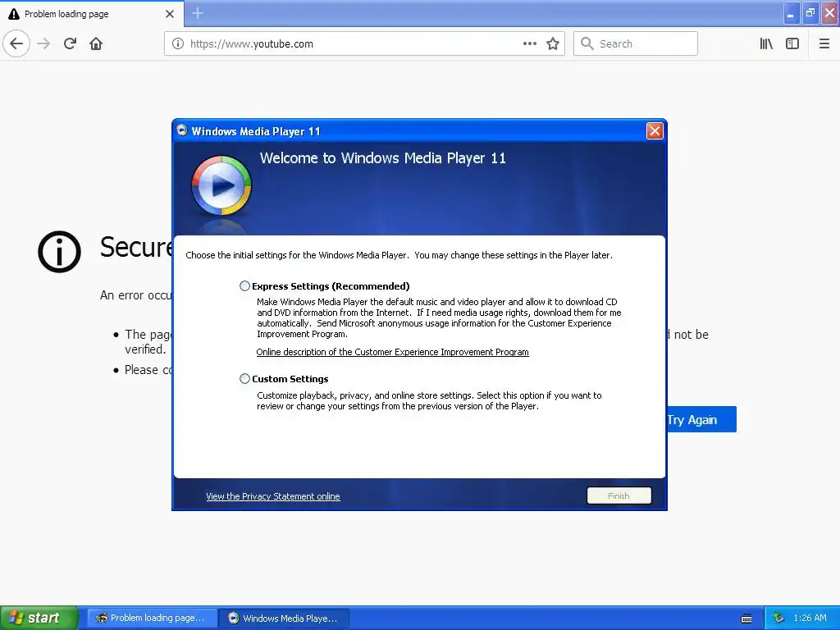Click the error page information circle icon
Screen dimensions: 840x630
(x=59, y=252)
